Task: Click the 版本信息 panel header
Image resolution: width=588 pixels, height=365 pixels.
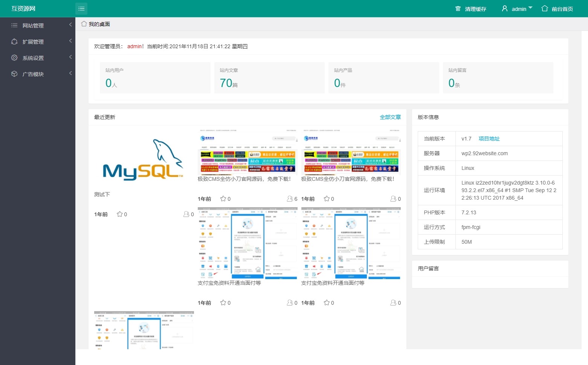Action: (x=490, y=117)
